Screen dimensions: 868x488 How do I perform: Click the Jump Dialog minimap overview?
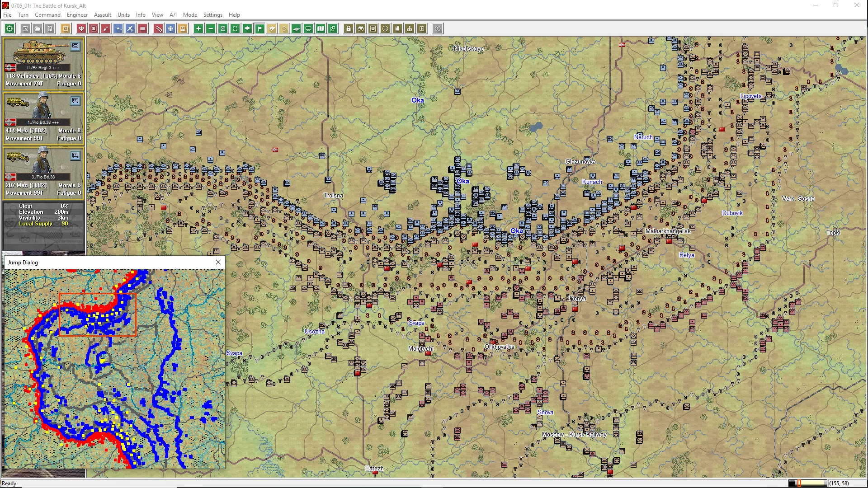(x=114, y=369)
